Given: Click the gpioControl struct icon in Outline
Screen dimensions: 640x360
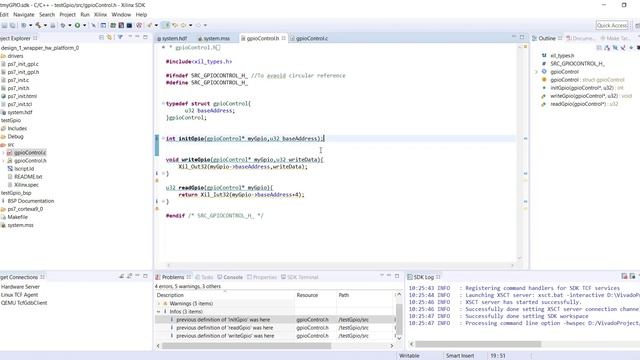Looking at the screenshot, I should coord(544,71).
